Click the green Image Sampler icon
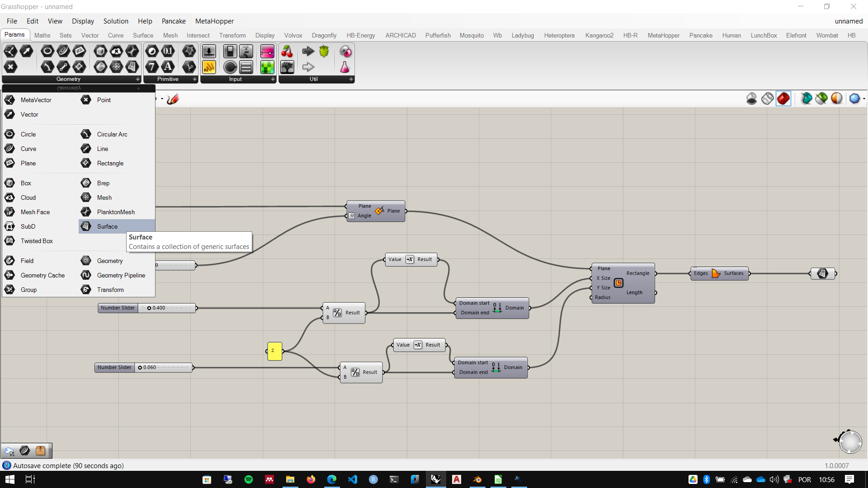Image resolution: width=868 pixels, height=488 pixels. click(267, 67)
